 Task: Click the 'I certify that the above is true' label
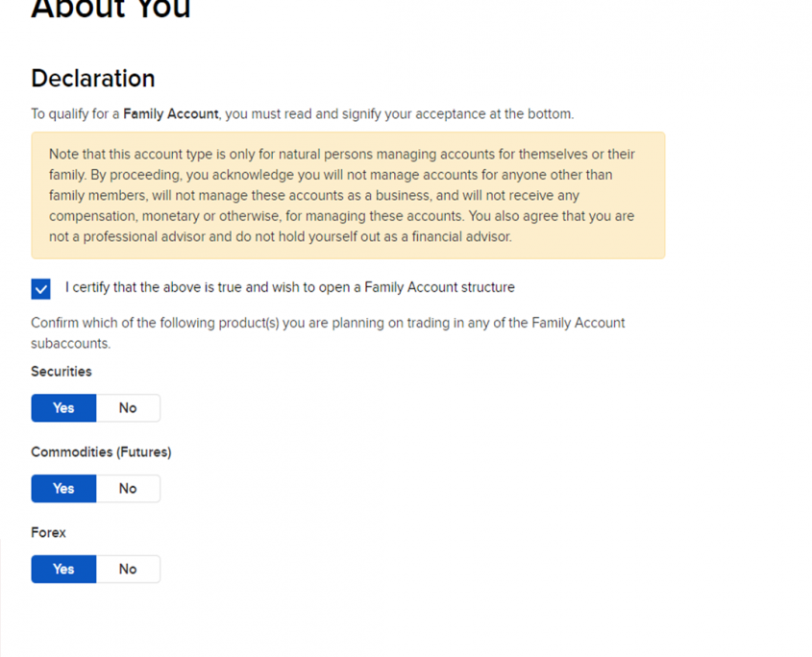click(x=289, y=287)
